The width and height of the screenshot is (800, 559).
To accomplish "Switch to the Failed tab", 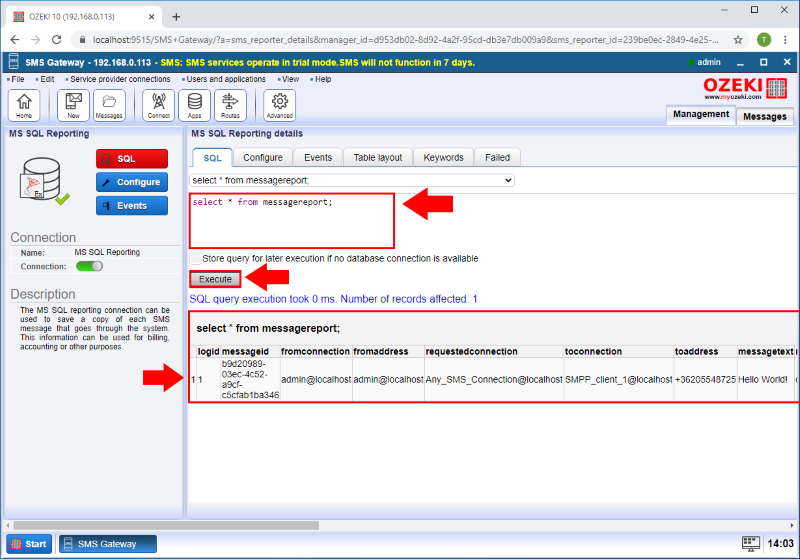I will [497, 158].
